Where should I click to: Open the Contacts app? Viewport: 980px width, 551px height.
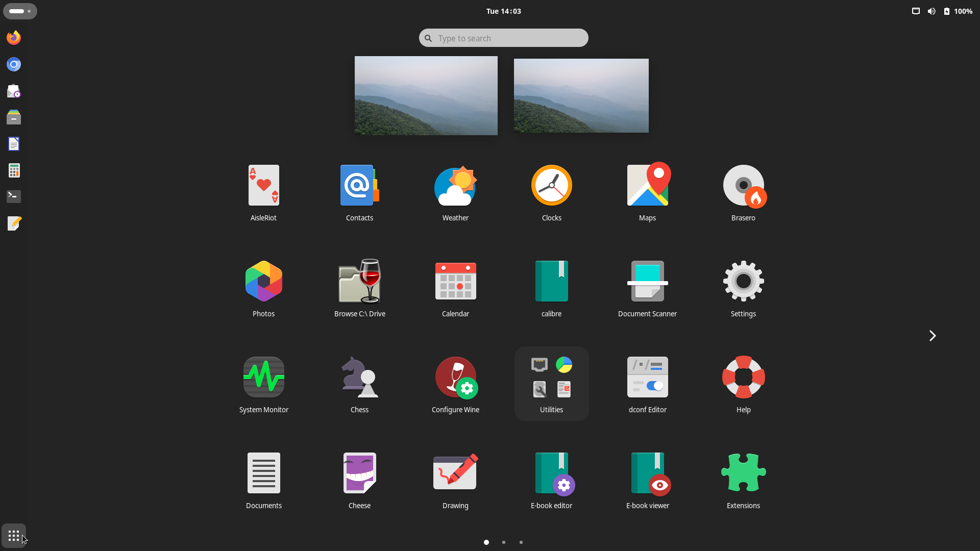point(359,192)
